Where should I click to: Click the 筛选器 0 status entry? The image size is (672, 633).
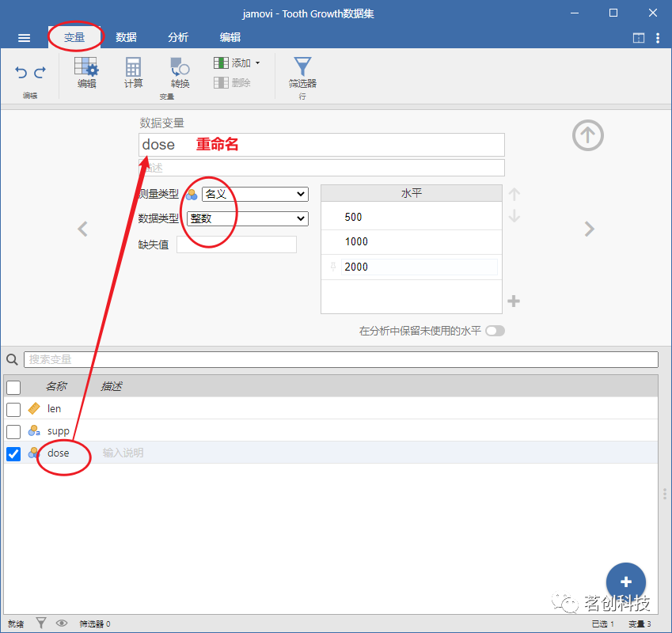[95, 624]
